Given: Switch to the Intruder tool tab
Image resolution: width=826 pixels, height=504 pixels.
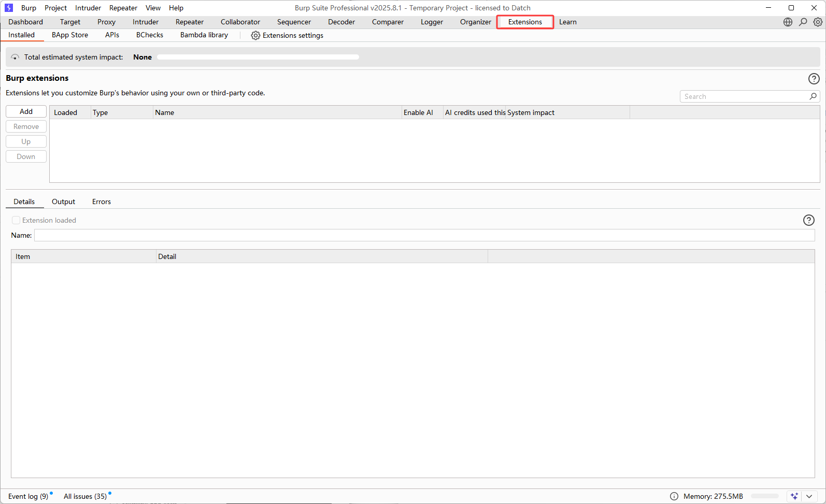Looking at the screenshot, I should point(146,22).
